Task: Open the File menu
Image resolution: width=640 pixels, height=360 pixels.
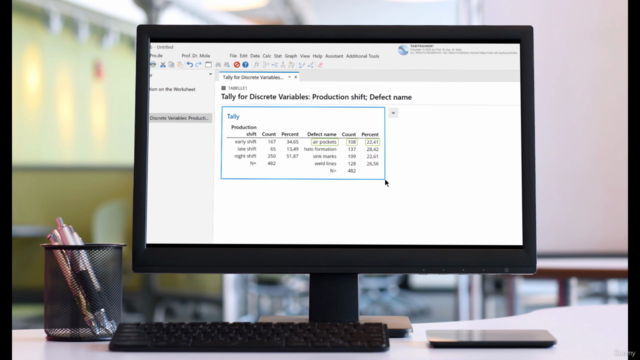Action: coord(233,56)
